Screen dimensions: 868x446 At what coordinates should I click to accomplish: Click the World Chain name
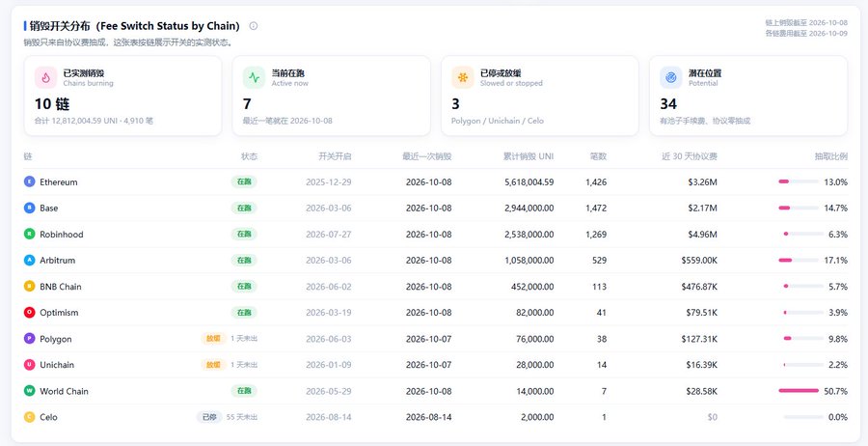click(65, 391)
